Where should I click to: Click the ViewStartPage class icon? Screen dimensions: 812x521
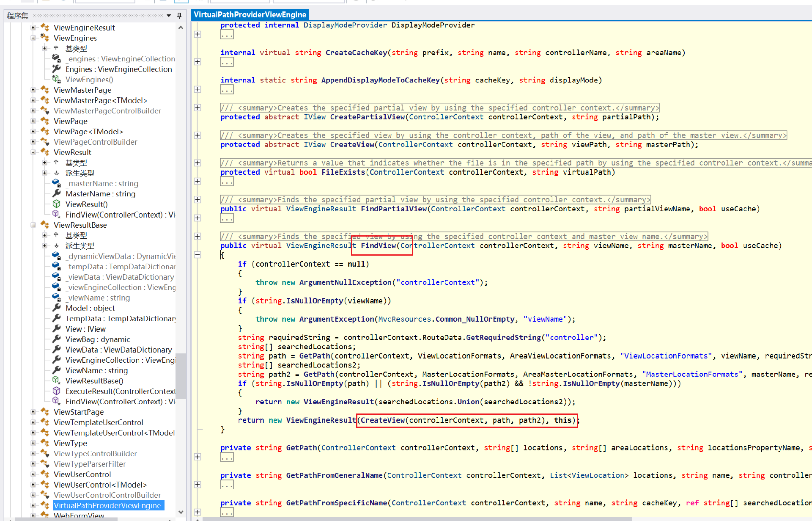[x=45, y=412]
